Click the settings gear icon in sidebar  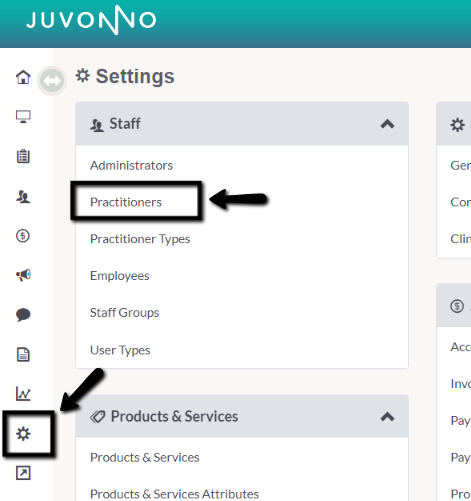(23, 434)
